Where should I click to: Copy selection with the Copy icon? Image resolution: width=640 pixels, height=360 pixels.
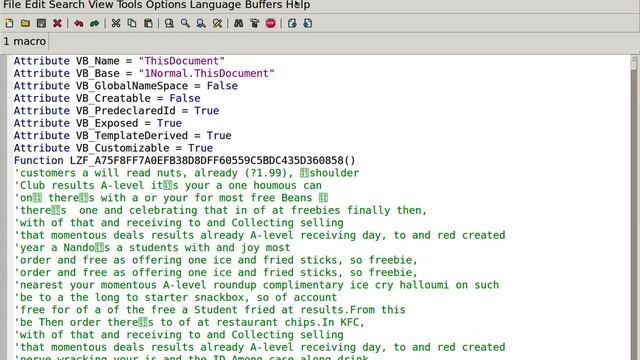[x=132, y=23]
